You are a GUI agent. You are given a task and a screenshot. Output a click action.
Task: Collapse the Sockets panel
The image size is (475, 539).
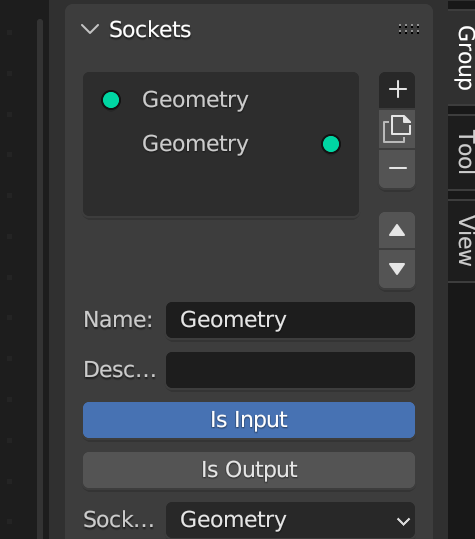tap(90, 29)
